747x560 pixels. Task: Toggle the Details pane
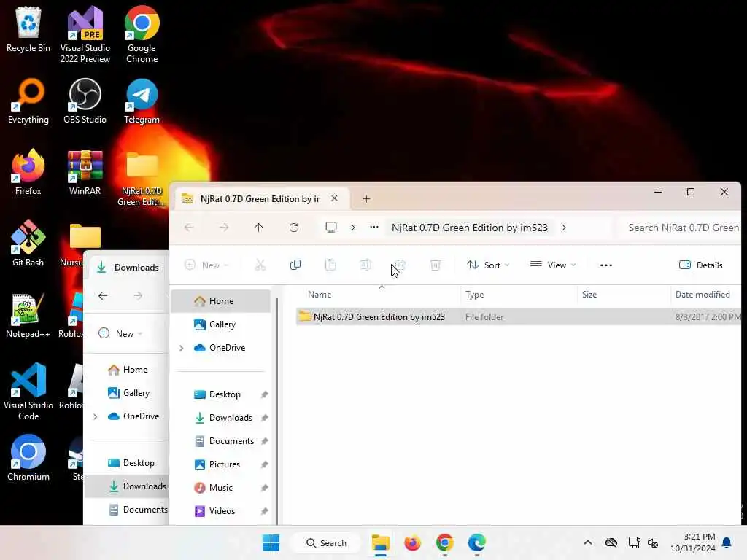click(701, 265)
